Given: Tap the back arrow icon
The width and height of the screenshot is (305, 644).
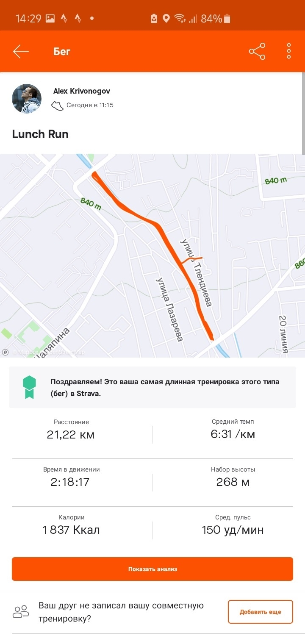Looking at the screenshot, I should 21,52.
